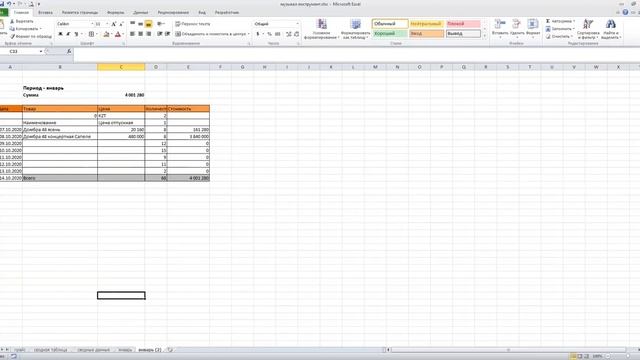Increase the cell indent
640x360 pixels.
(x=167, y=34)
